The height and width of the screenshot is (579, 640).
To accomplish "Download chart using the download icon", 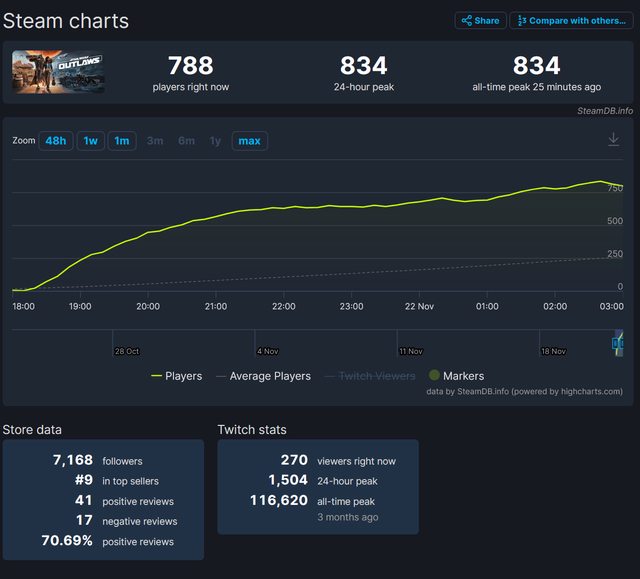I will tap(614, 140).
